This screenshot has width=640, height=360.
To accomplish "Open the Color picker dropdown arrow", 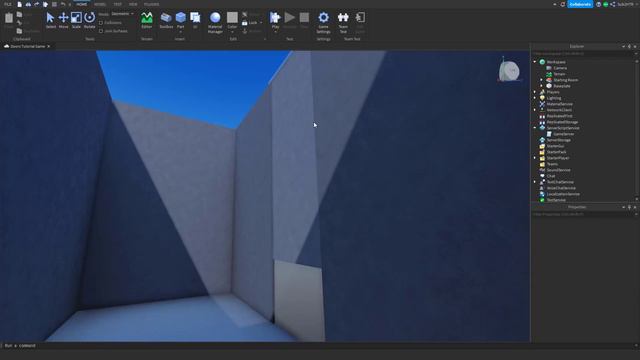I will click(x=232, y=32).
